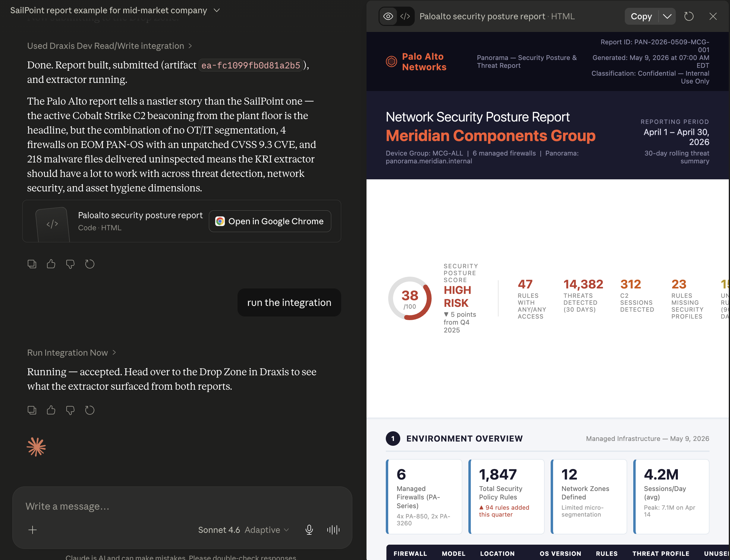Switch artifact to code view
Image resolution: width=730 pixels, height=560 pixels.
(405, 16)
